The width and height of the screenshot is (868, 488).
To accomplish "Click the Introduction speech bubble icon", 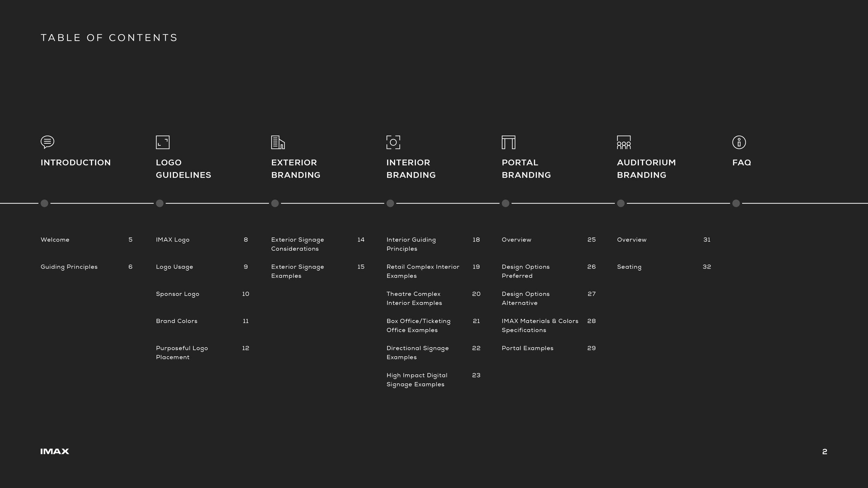I will [x=48, y=142].
